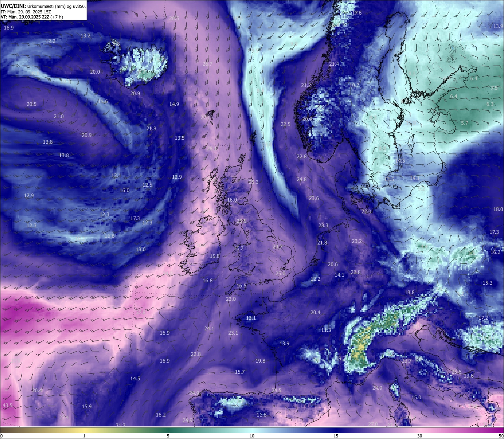
Task: Click the 6.3 value in the northeast
Action: click(x=490, y=104)
